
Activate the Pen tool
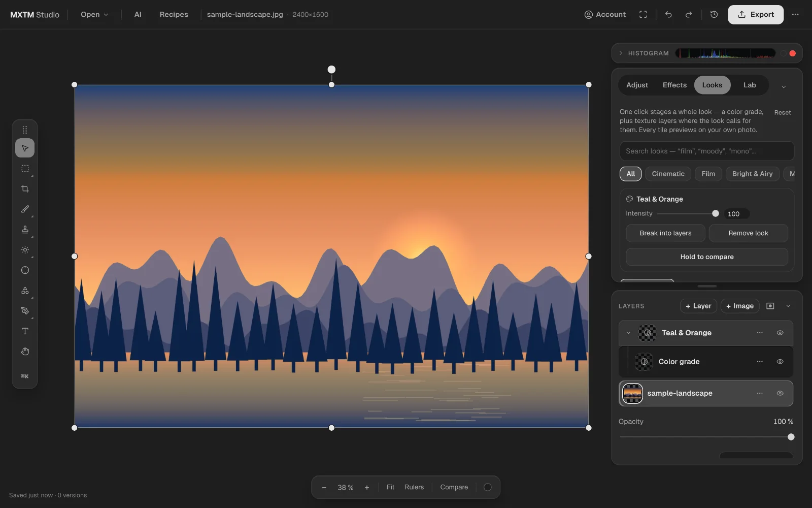pyautogui.click(x=25, y=311)
